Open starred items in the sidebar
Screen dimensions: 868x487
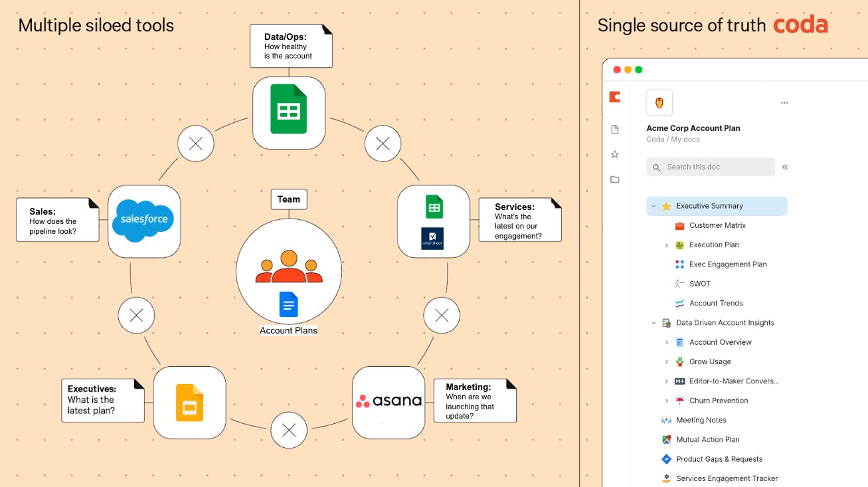point(615,154)
